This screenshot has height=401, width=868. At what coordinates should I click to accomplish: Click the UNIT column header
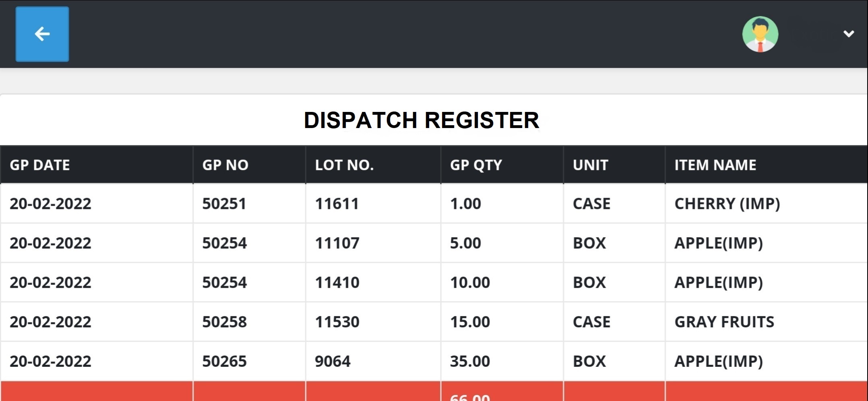590,165
